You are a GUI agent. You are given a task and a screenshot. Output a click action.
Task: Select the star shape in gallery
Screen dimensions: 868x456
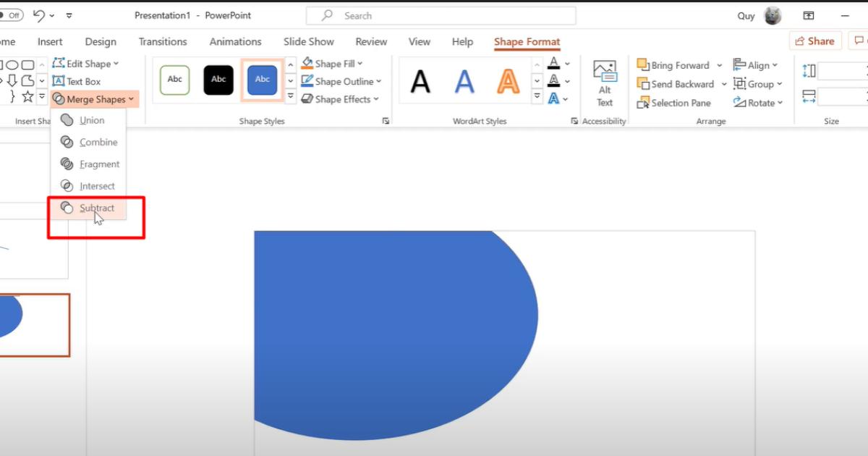click(27, 96)
